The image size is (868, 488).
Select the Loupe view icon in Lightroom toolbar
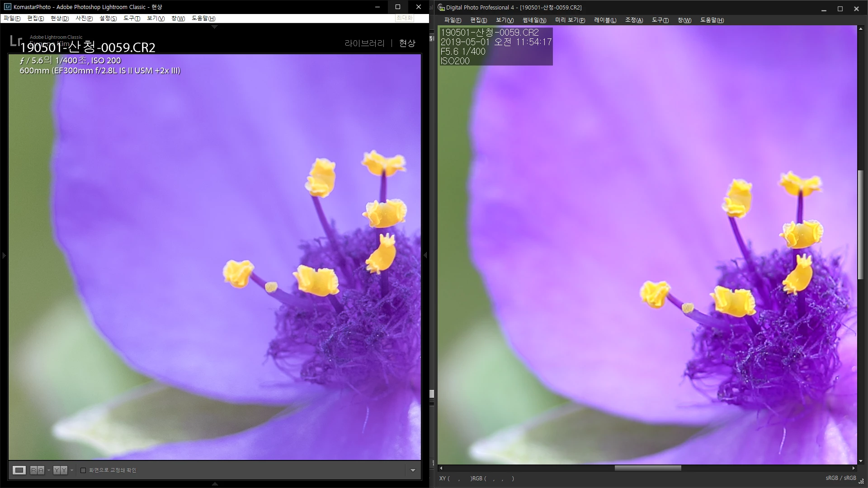coord(19,470)
